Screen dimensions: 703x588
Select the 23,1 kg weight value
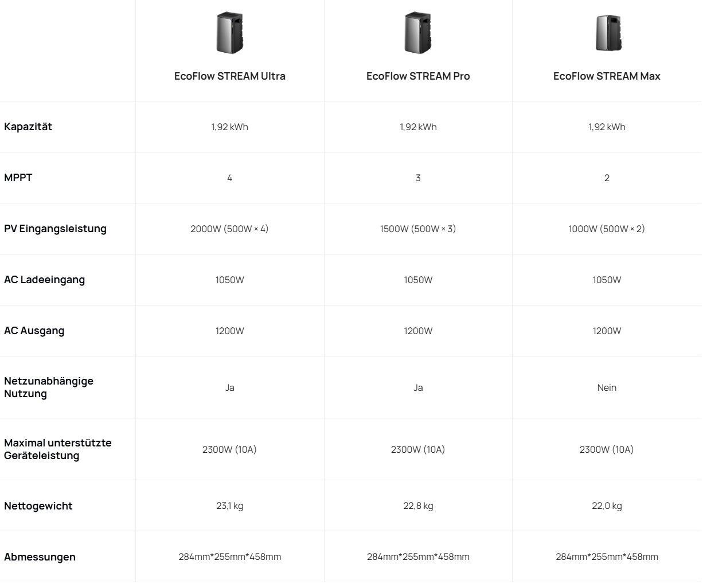tap(229, 506)
